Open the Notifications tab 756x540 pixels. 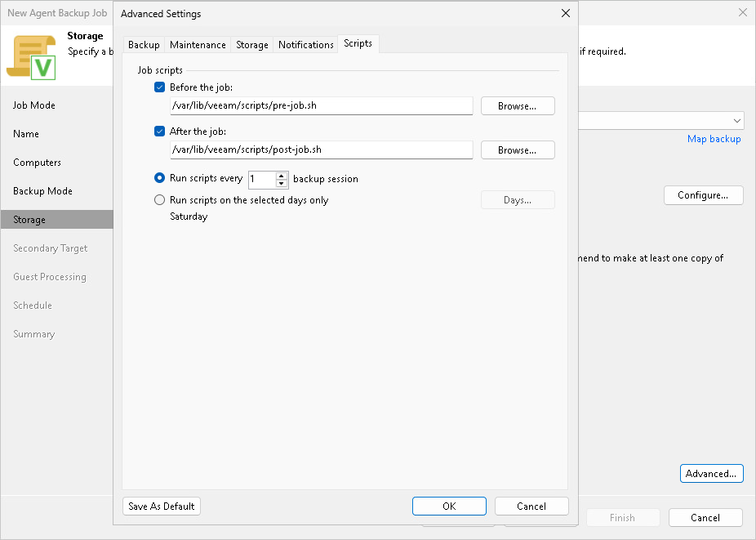pos(305,45)
